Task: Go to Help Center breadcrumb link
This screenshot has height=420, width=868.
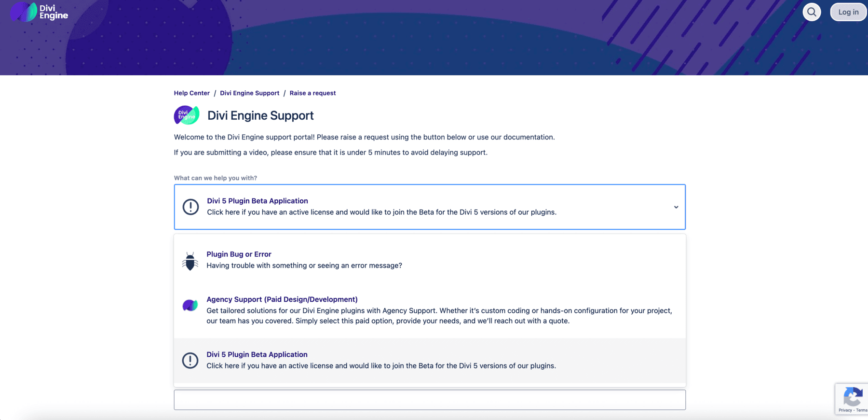Action: coord(191,93)
